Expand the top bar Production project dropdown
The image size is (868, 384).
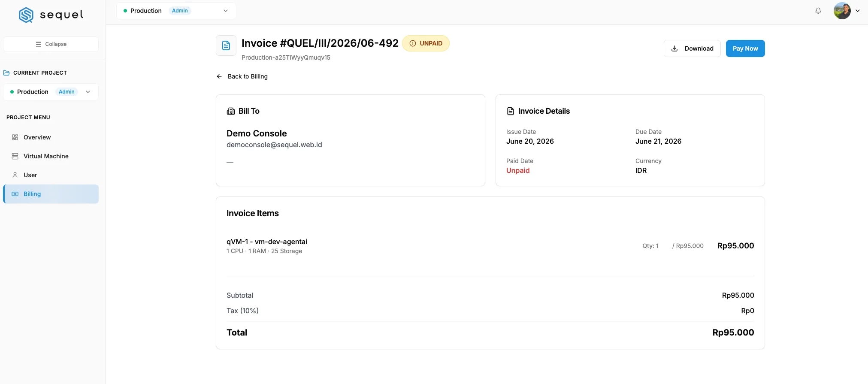tap(176, 11)
